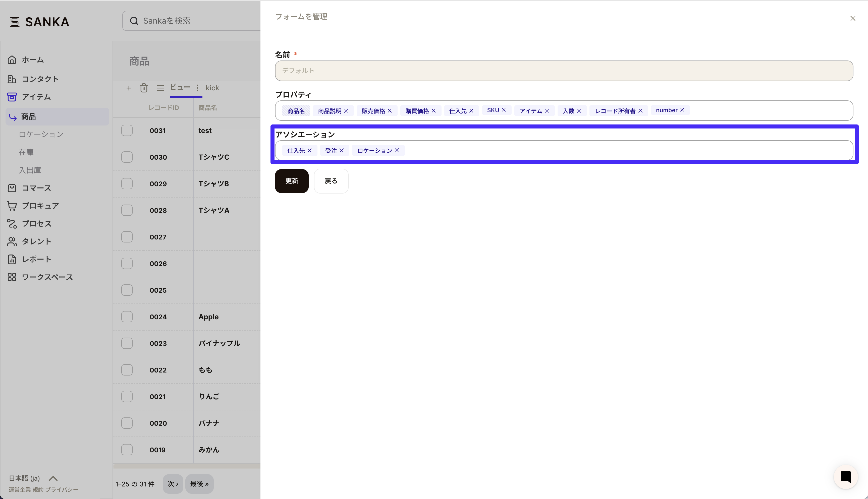Click the 戻る back button
The height and width of the screenshot is (499, 868).
[x=331, y=181]
